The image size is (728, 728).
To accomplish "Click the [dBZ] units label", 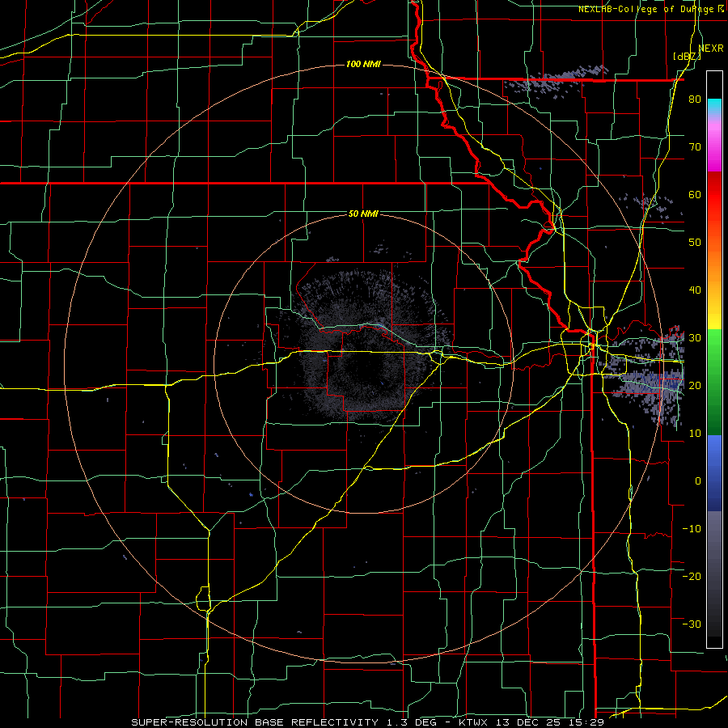I will tap(687, 56).
